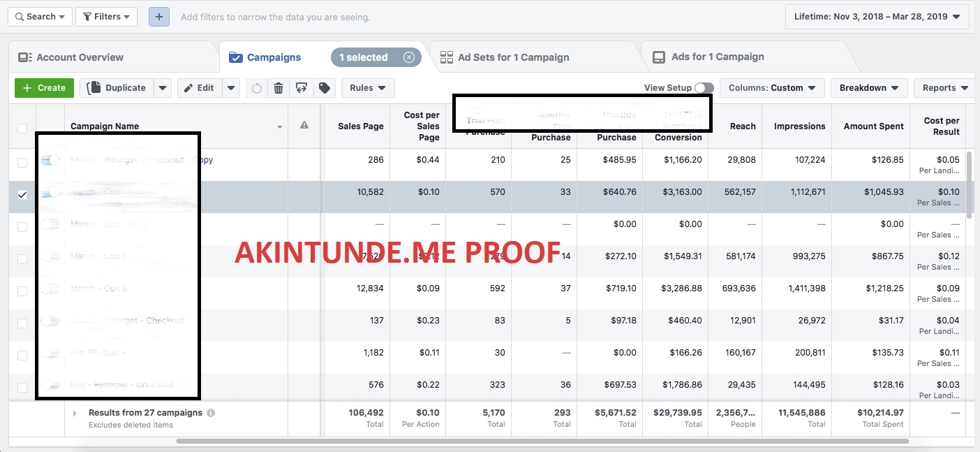Clear the '1 selected' filter with X
Image resolution: width=980 pixels, height=452 pixels.
(409, 57)
